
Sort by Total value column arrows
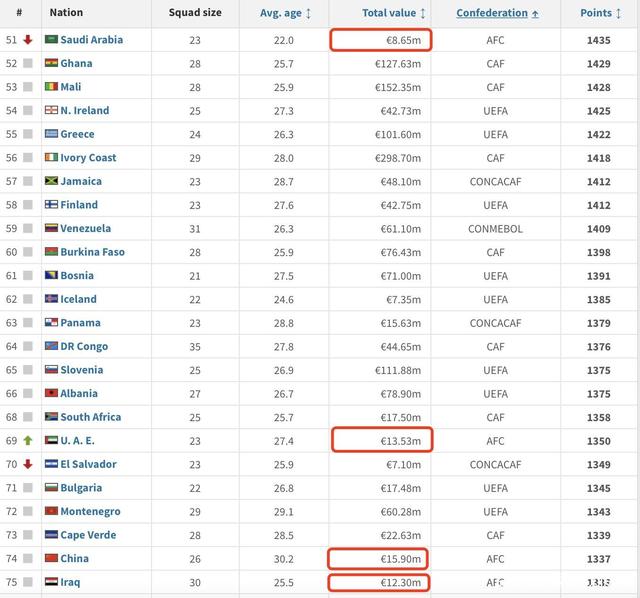point(423,13)
